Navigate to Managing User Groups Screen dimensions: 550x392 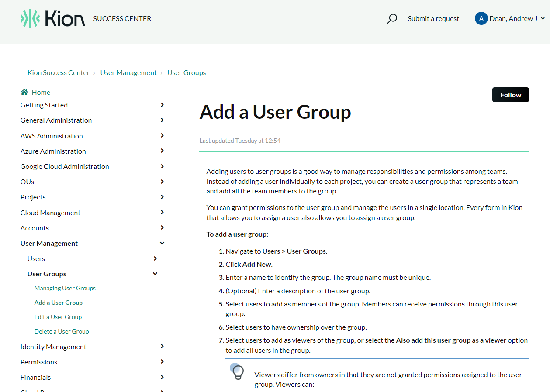click(65, 288)
